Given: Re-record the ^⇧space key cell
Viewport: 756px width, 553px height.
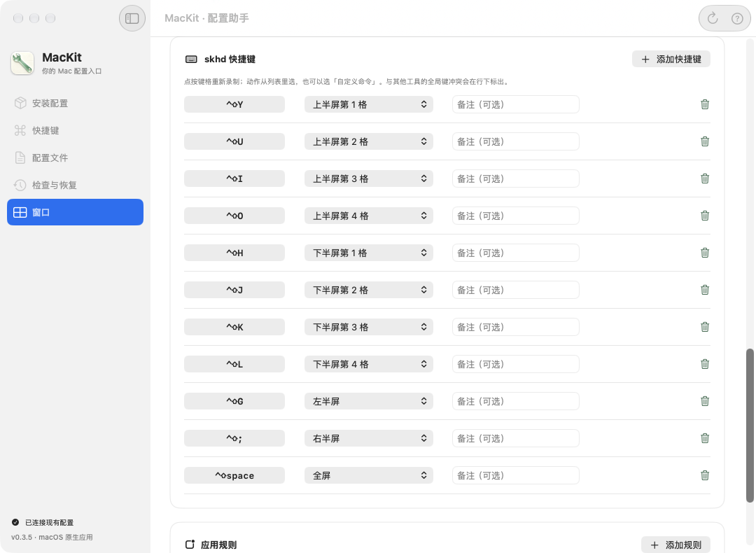Looking at the screenshot, I should click(x=234, y=476).
